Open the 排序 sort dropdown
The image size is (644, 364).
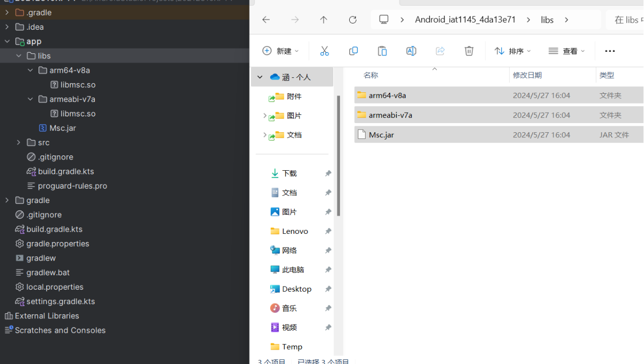pyautogui.click(x=512, y=51)
